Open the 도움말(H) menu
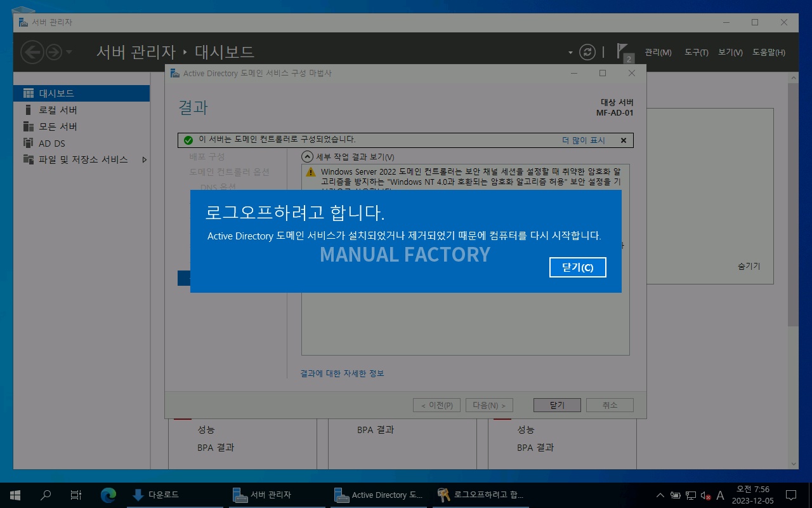The image size is (812, 508). click(769, 52)
